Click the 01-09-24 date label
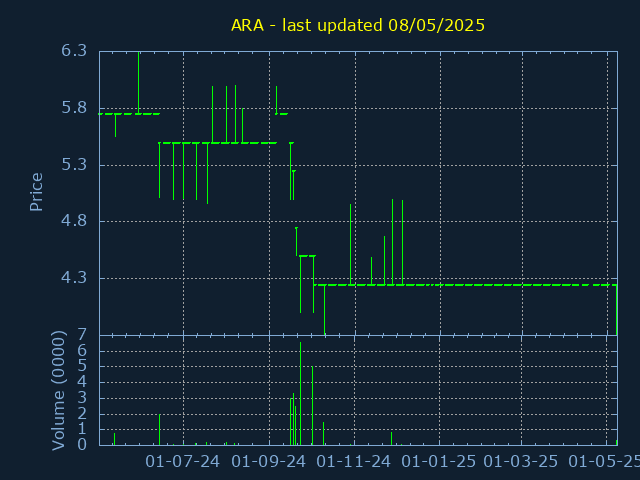This screenshot has height=480, width=640. point(269,462)
